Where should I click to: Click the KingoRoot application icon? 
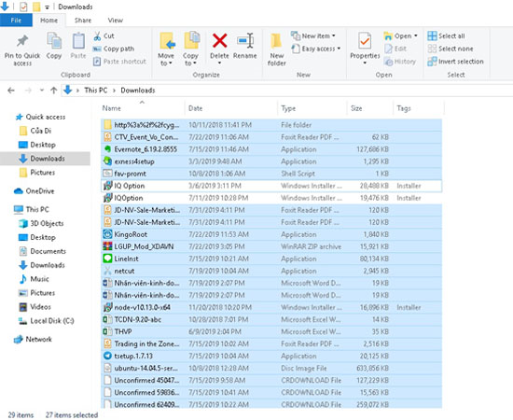tap(107, 234)
